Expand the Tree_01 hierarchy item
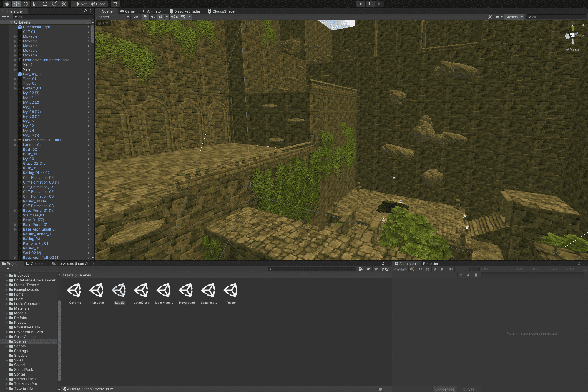Image resolution: width=588 pixels, height=392 pixels. click(x=16, y=79)
